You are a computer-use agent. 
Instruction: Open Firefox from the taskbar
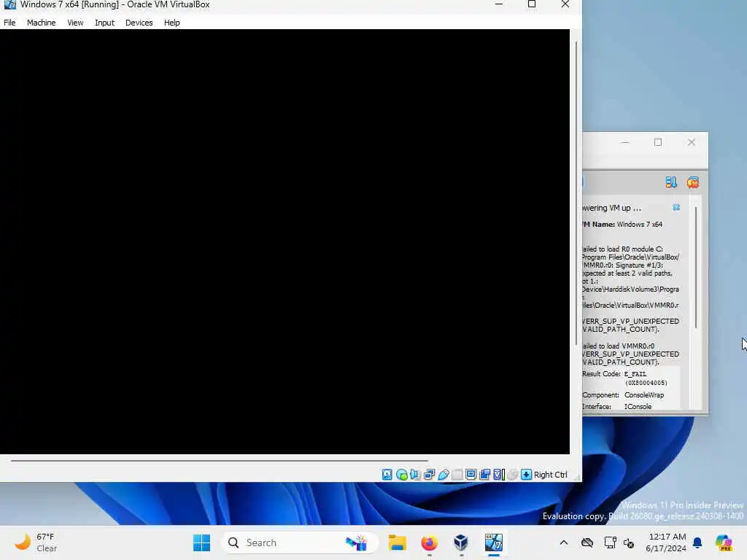click(x=429, y=542)
